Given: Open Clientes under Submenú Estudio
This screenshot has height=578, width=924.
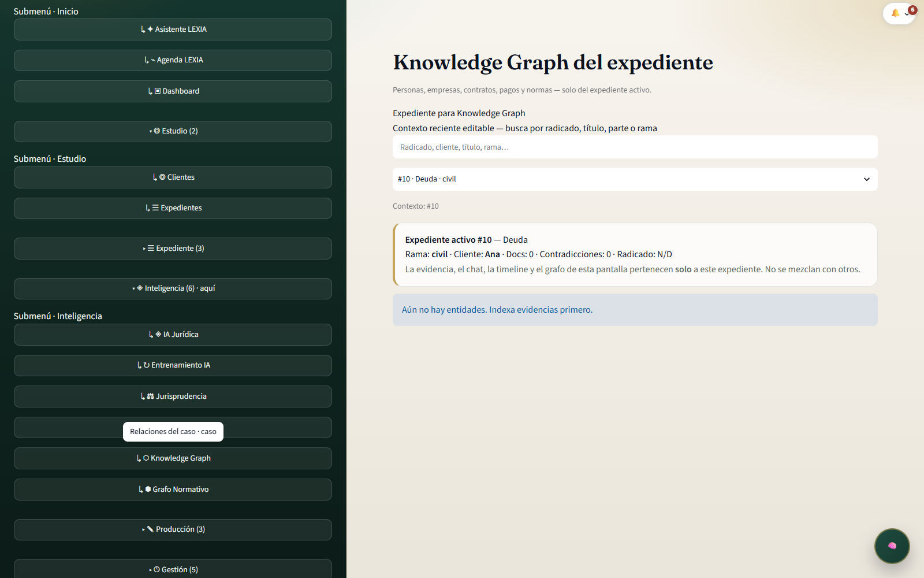Looking at the screenshot, I should [173, 177].
